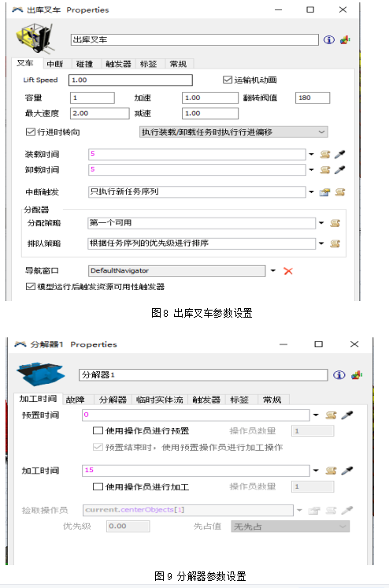389x588 pixels.
Task: Select the 叉车 tab
Action: 25,63
